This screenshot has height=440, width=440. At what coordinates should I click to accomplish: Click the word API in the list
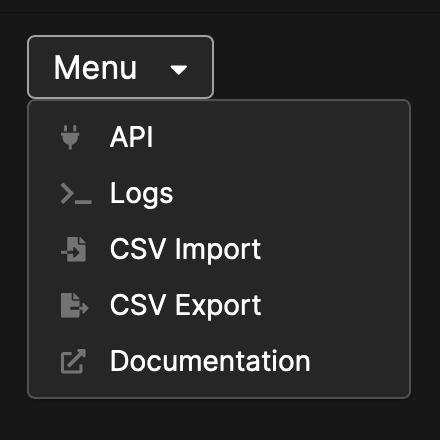click(131, 137)
